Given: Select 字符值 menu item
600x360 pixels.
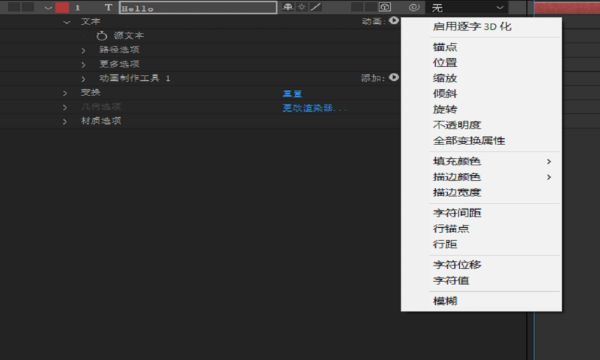Looking at the screenshot, I should pyautogui.click(x=481, y=280).
